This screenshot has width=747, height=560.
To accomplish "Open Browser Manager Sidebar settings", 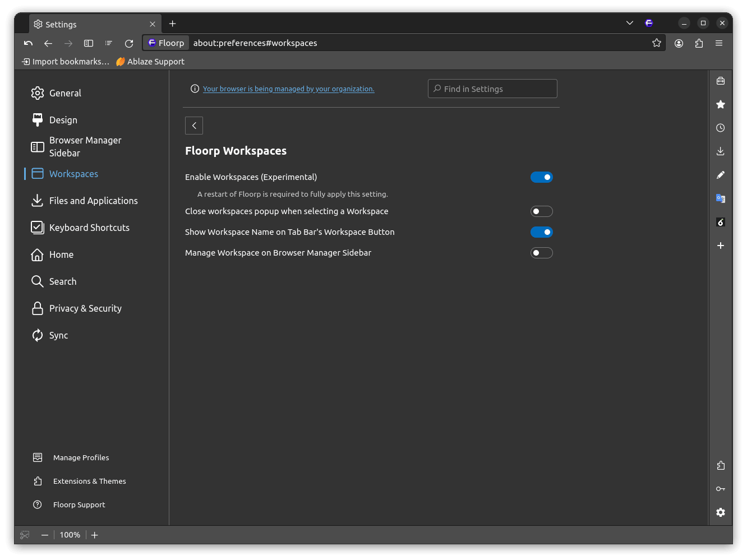I will pos(93,147).
